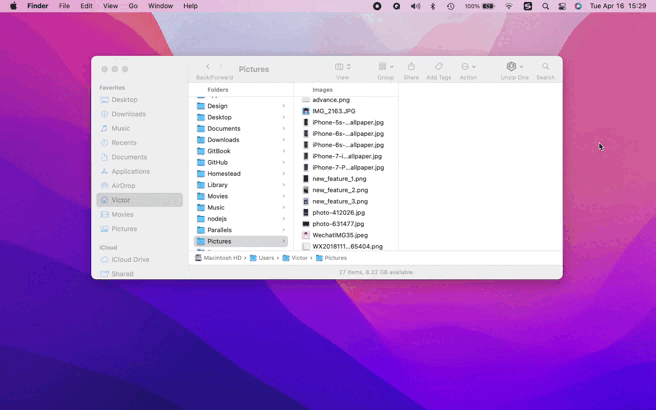Click the Back arrow in Finder toolbar
Screen dimensions: 656x410
click(x=208, y=67)
